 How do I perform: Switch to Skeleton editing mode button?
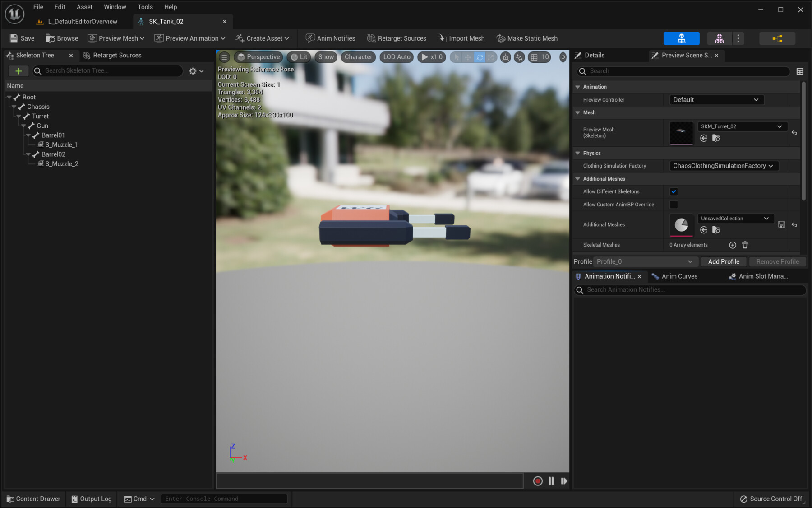coord(682,39)
